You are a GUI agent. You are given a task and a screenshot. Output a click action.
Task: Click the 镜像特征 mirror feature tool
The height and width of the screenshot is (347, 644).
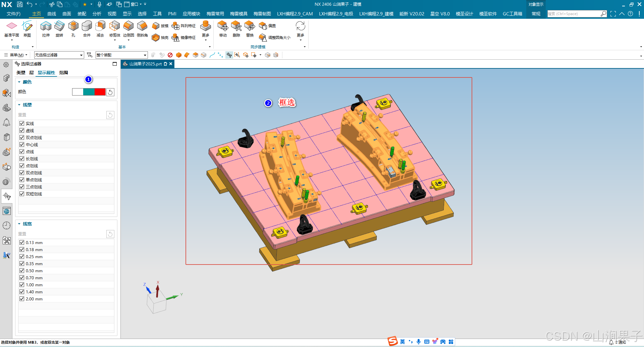pos(183,38)
